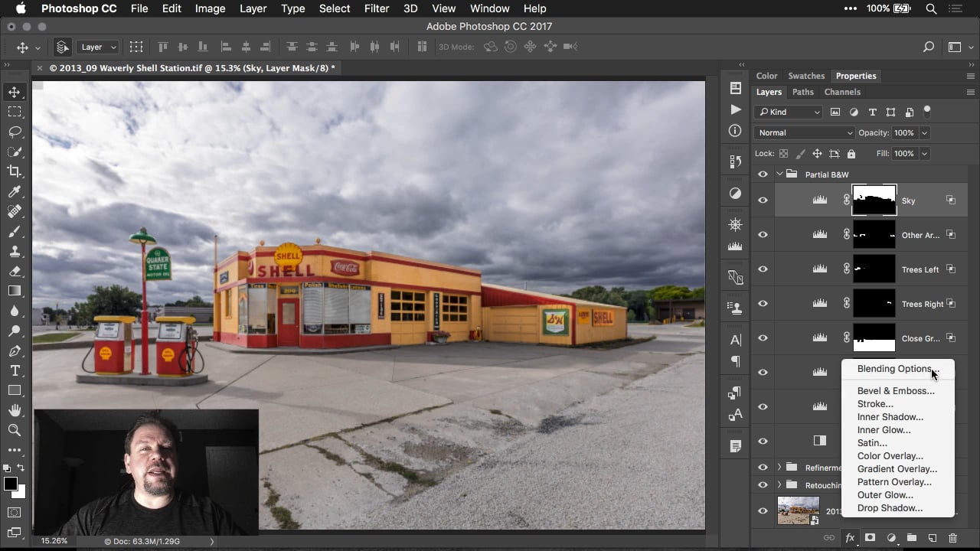Image resolution: width=980 pixels, height=551 pixels.
Task: Create new adjustment layer icon
Action: (x=891, y=538)
